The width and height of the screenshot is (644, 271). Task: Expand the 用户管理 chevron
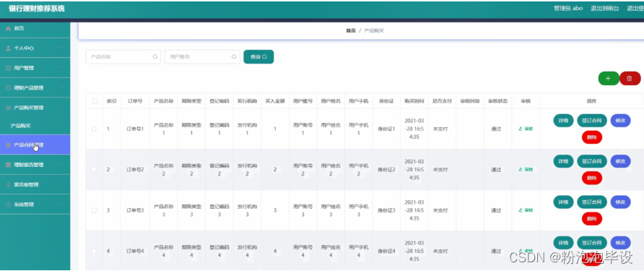click(x=61, y=68)
